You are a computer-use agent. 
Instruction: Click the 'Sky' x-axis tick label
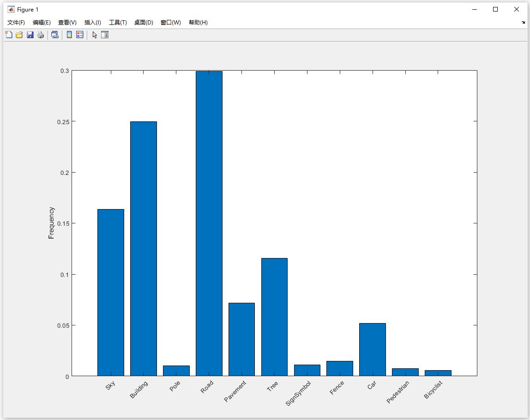point(110,385)
